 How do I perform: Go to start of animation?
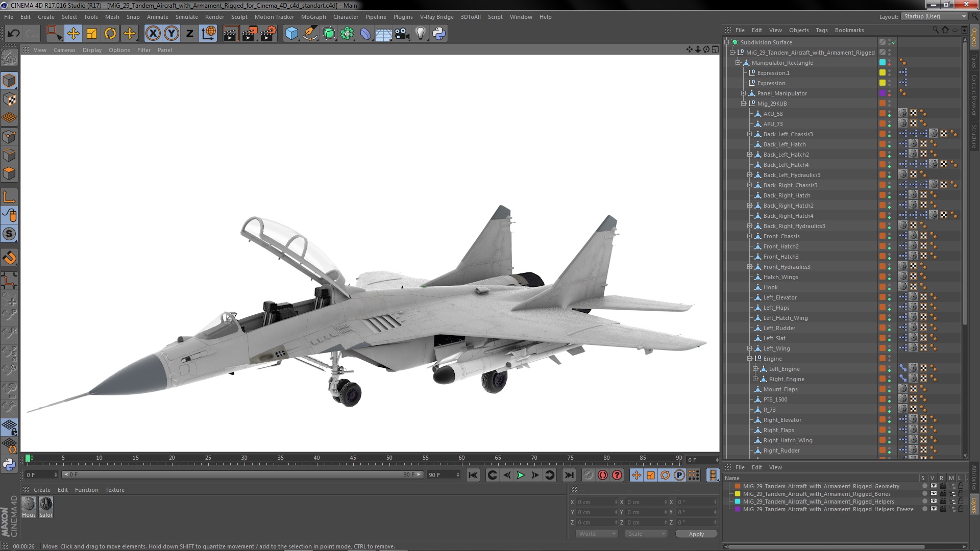point(473,475)
